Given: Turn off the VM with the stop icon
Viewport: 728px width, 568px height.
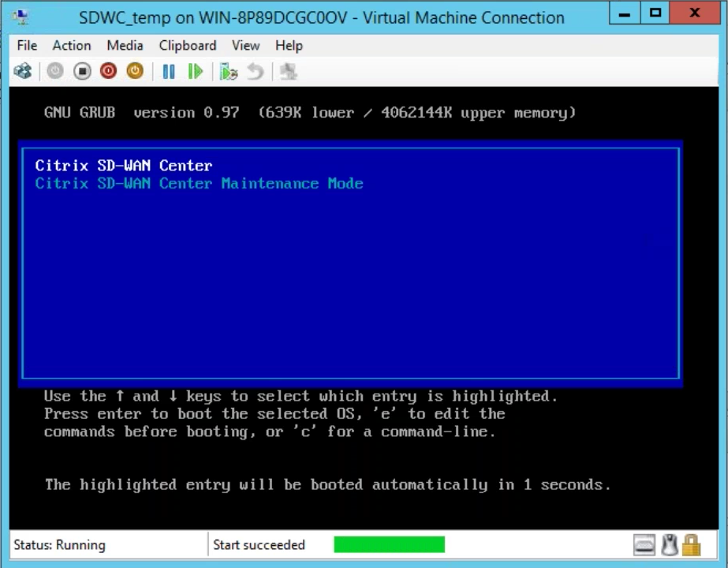Looking at the screenshot, I should [82, 72].
